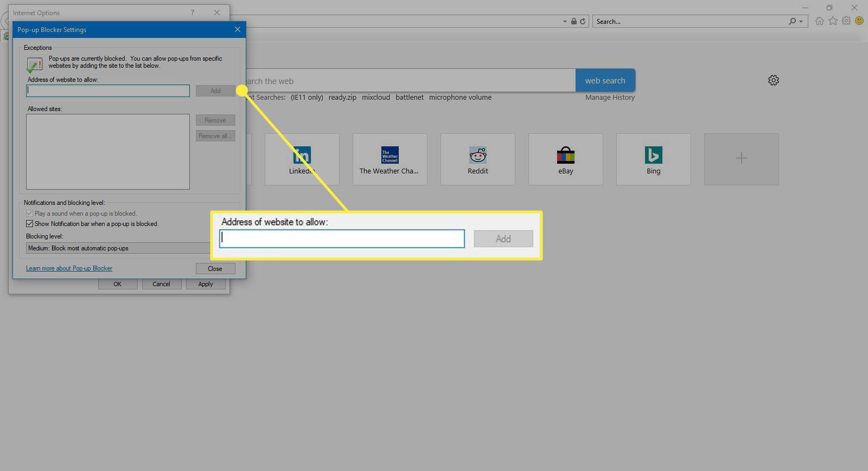Open Manage History link
This screenshot has height=471, width=868.
610,98
